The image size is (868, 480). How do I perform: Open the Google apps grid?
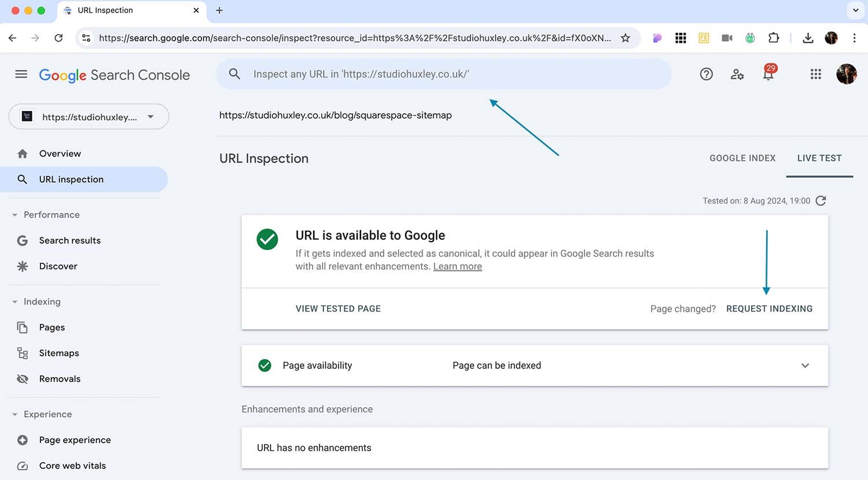[815, 74]
